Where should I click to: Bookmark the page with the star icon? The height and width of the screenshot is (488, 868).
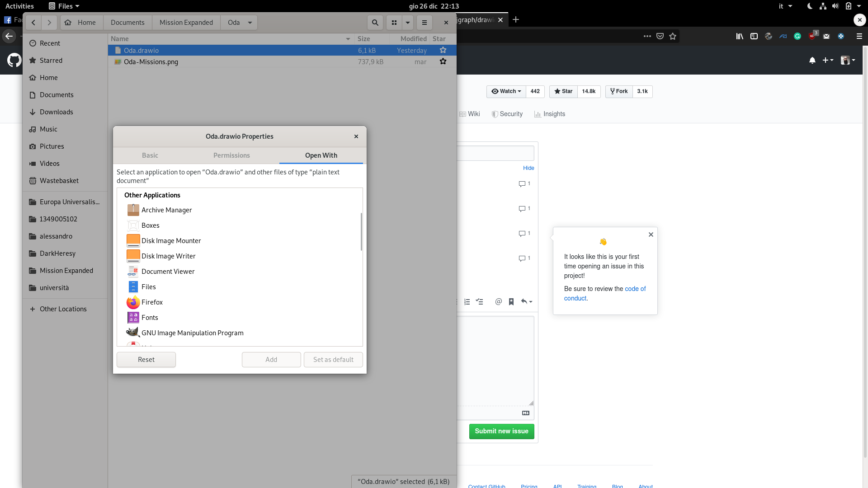tap(673, 36)
